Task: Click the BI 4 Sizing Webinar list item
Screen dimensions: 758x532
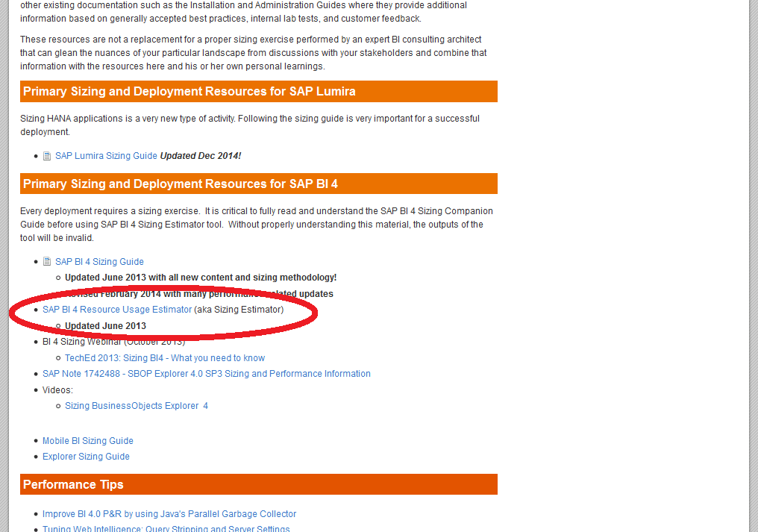Action: tap(113, 342)
